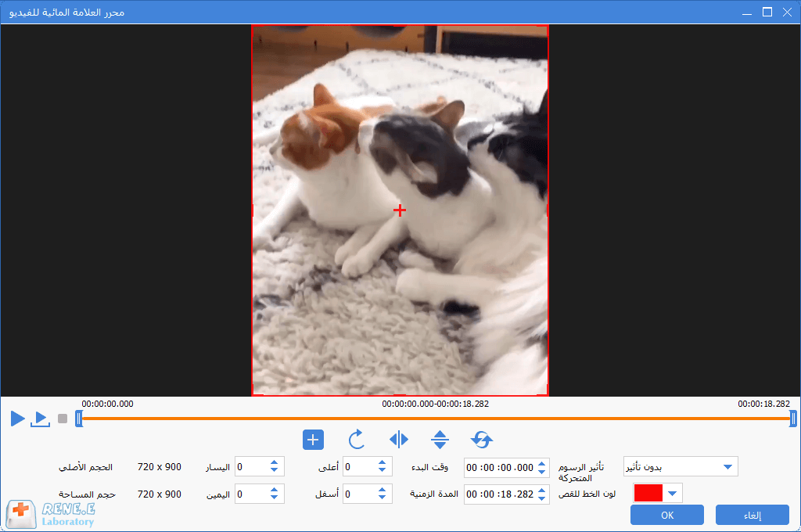Screen dimensions: 801x532
Task: Click the red crop line color swatch
Action: point(648,493)
